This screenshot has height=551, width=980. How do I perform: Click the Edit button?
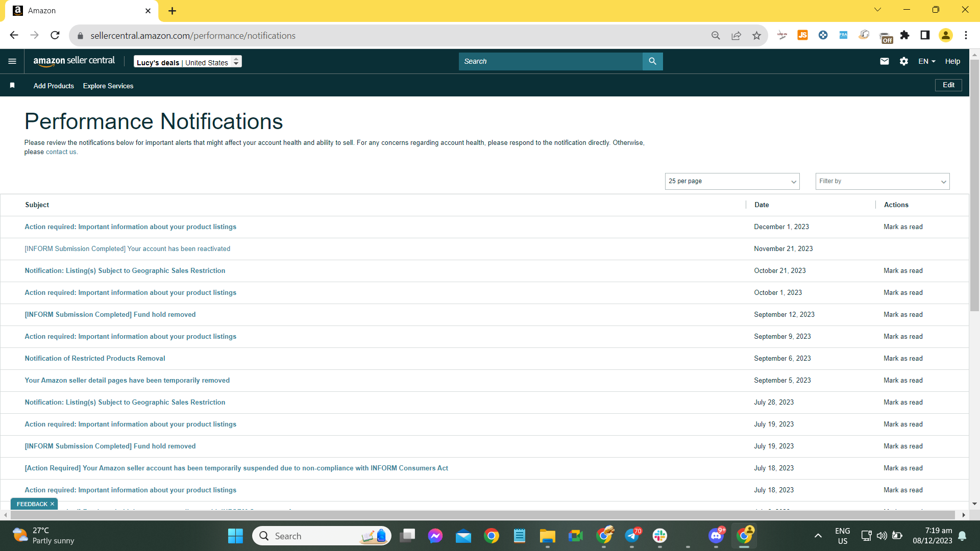click(948, 85)
